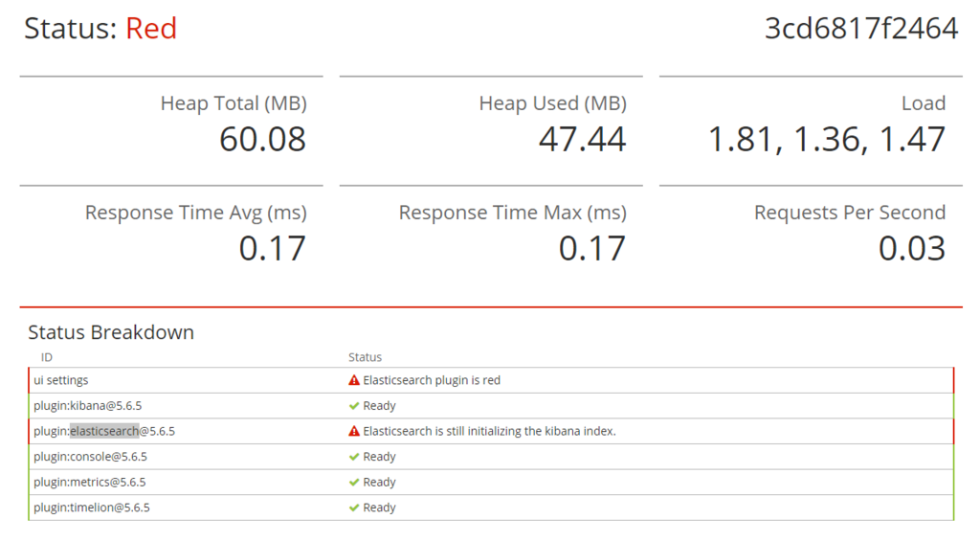The image size is (980, 542).
Task: Select the plugin:timelion@5.6.5 ID
Action: point(92,508)
